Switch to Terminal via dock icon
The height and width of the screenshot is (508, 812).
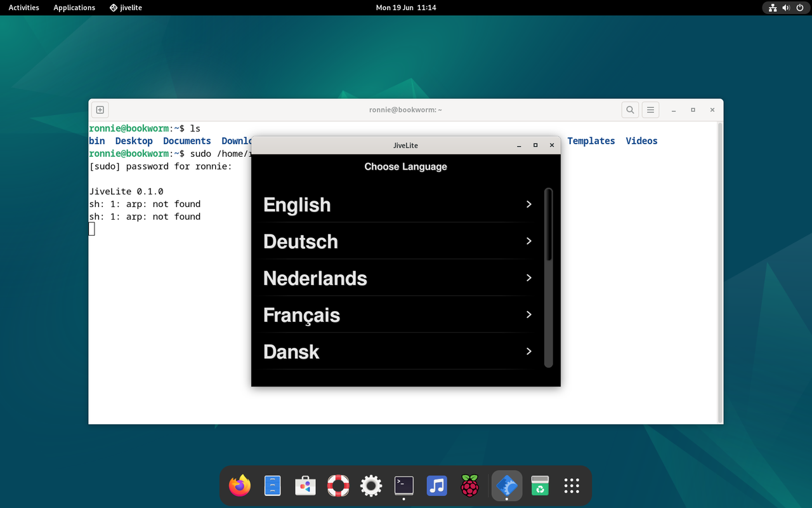(404, 486)
